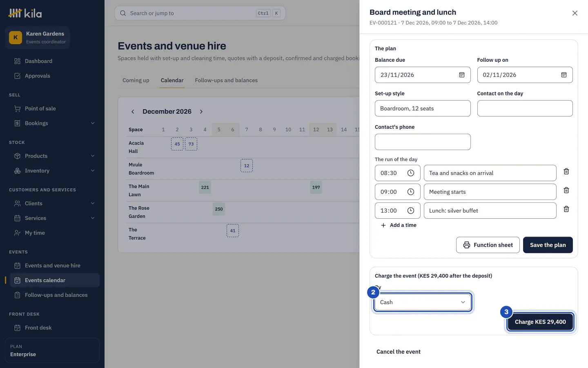Switch to the Coming up tab
Screen dimensions: 588x368
click(136, 80)
